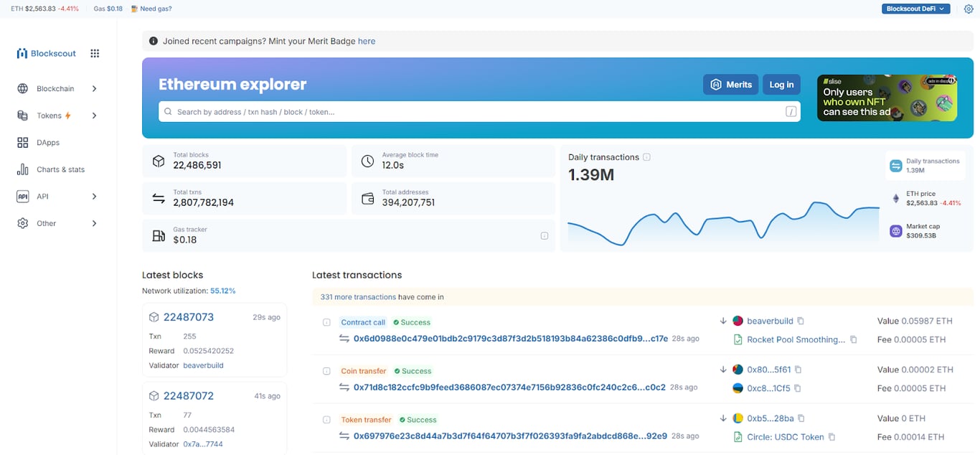Click the Total addresses wallet icon
This screenshot has width=980, height=455.
point(367,198)
